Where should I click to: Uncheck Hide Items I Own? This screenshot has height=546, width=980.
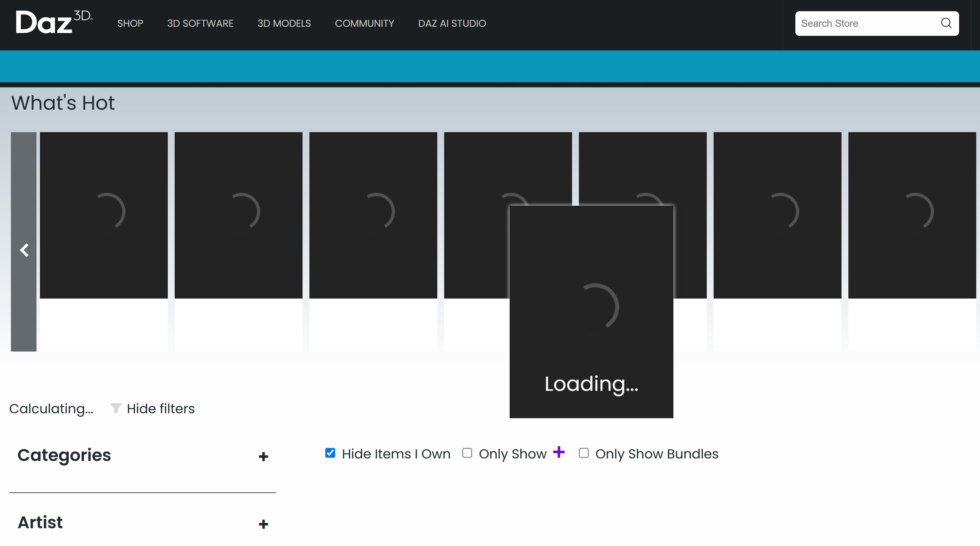click(x=330, y=453)
